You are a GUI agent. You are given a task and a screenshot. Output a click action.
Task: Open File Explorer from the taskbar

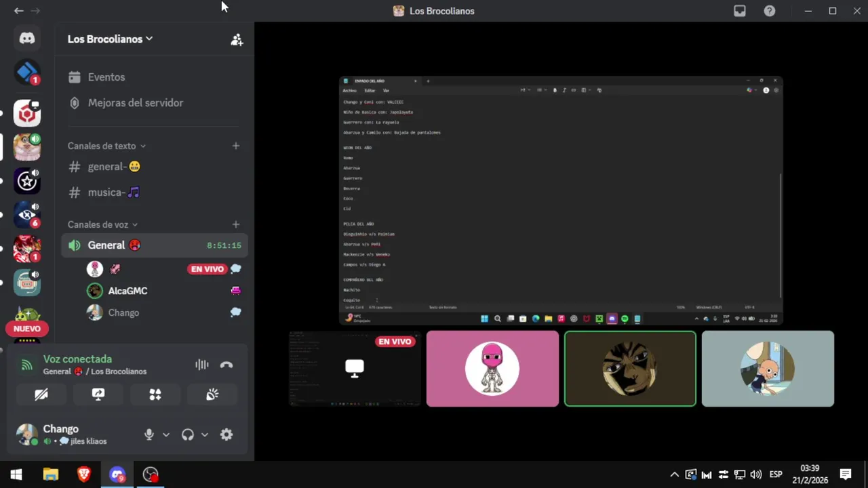pos(51,474)
